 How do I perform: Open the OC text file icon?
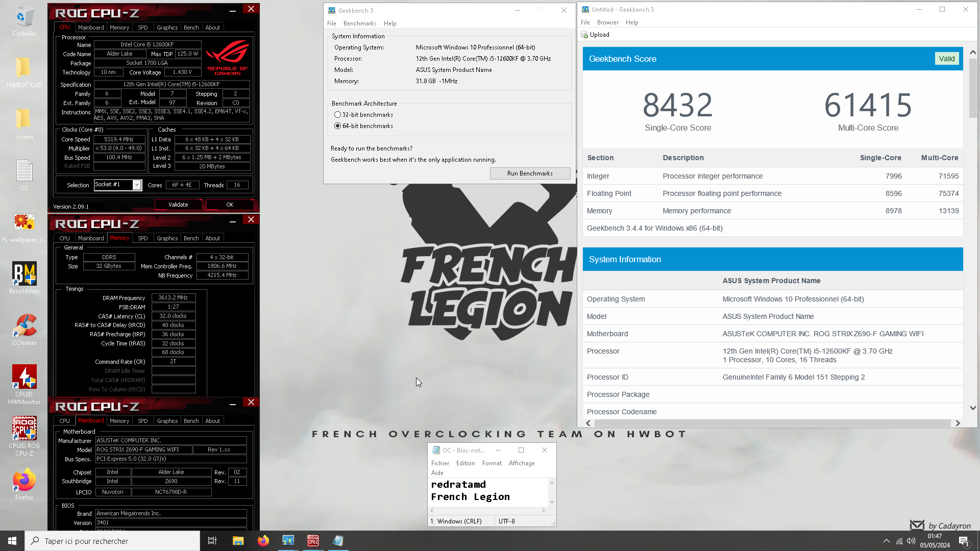point(24,176)
